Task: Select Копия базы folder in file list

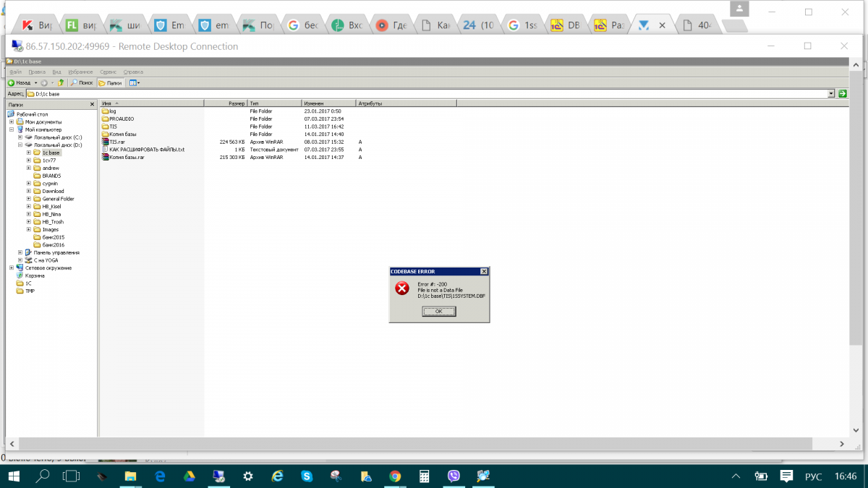Action: (119, 134)
